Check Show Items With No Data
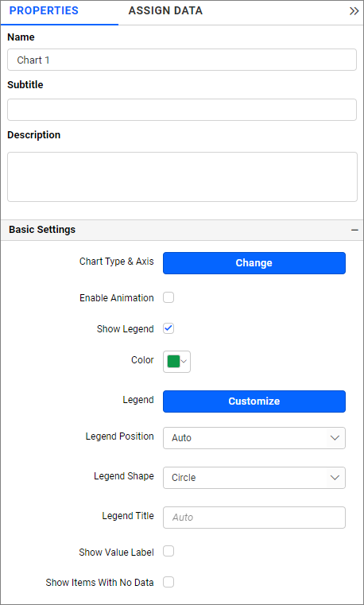Viewport: 364px width, 605px height. click(x=168, y=582)
